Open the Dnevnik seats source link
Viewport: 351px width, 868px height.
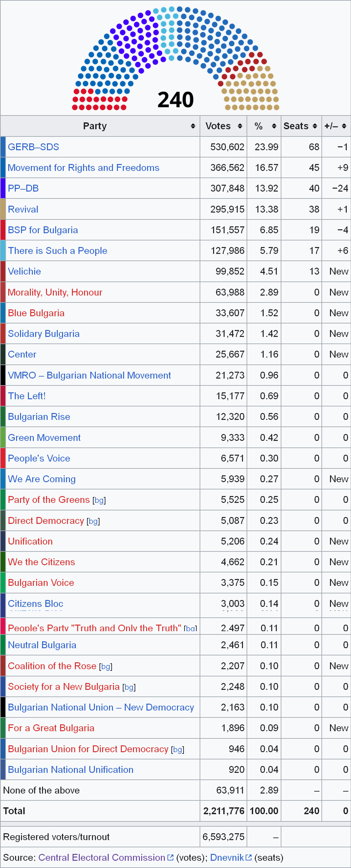coord(227,857)
